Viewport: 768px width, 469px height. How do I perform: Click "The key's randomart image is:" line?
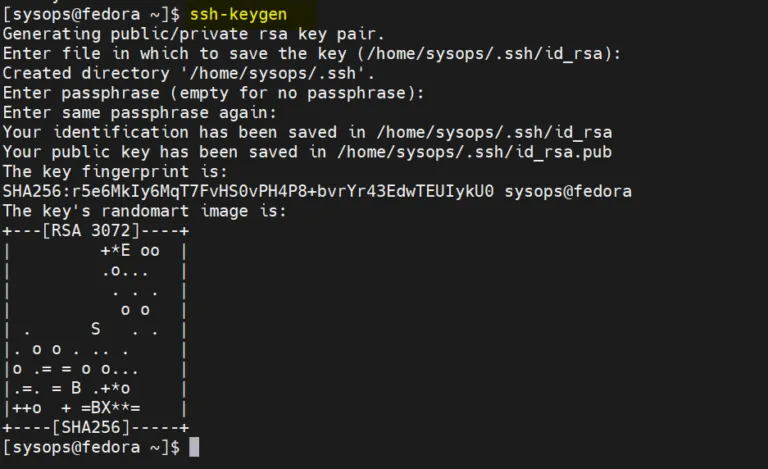click(144, 211)
